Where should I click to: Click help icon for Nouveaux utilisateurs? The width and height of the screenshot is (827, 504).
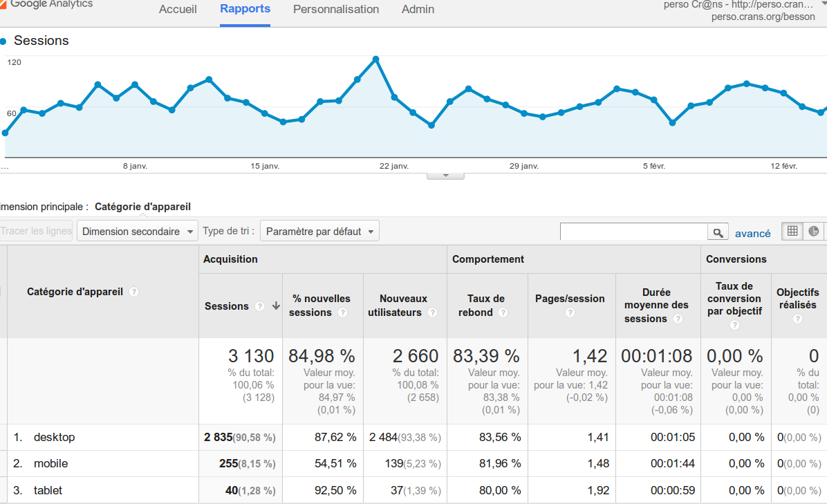pyautogui.click(x=432, y=312)
